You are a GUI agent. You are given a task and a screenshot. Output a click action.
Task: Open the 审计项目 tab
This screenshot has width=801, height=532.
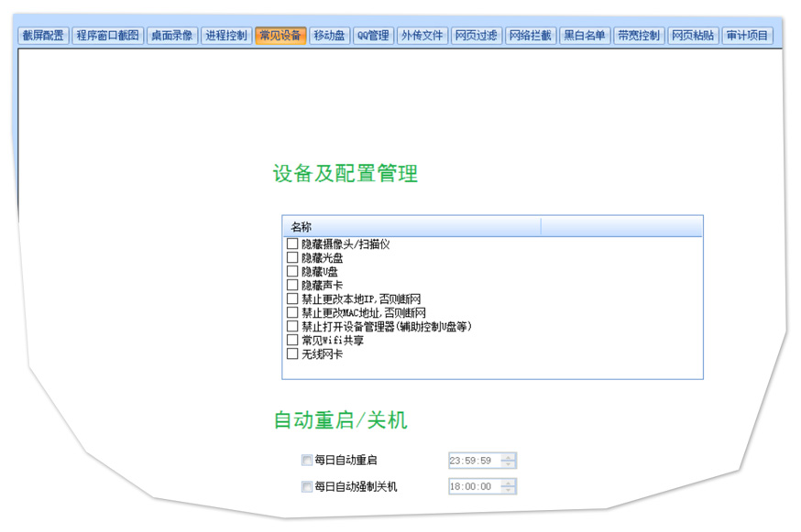pos(747,36)
